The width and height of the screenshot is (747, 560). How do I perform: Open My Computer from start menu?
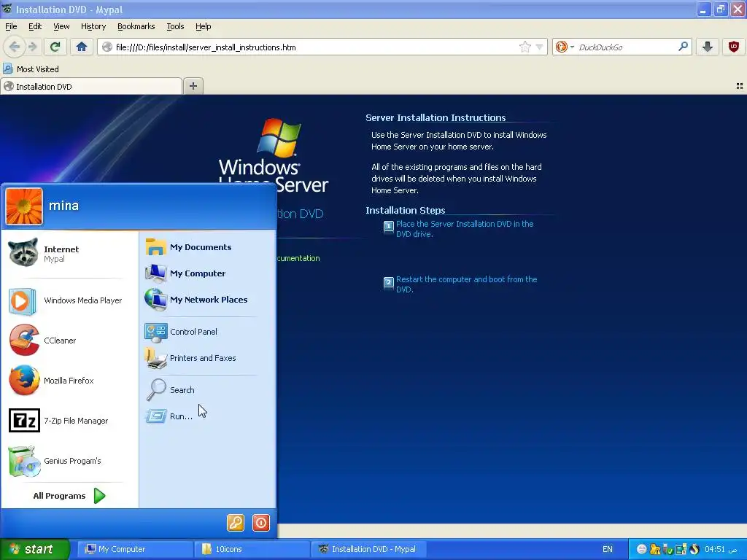(x=208, y=273)
